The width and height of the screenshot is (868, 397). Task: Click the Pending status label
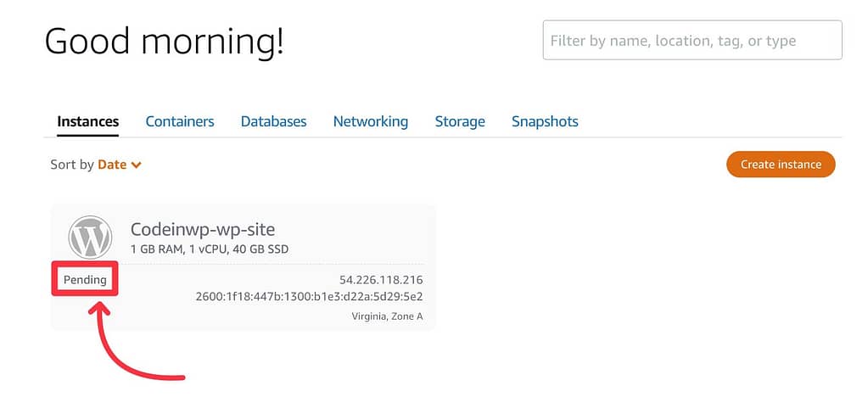click(85, 280)
